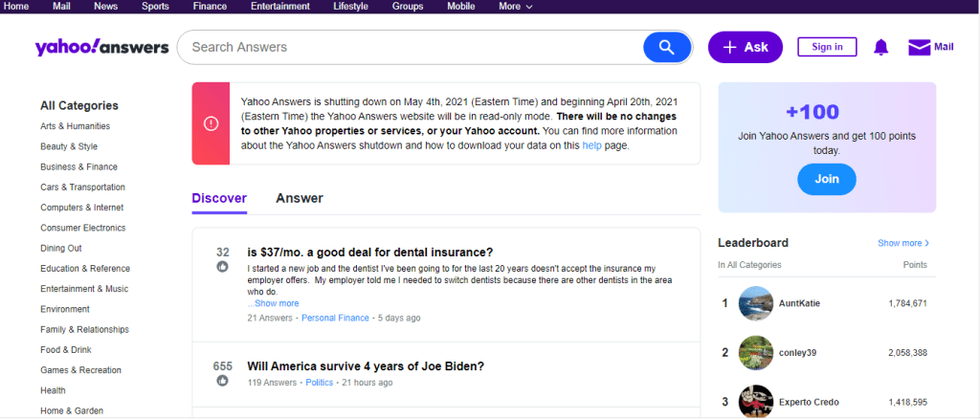Image resolution: width=980 pixels, height=419 pixels.
Task: Select Cars & Transportation category
Action: [82, 187]
